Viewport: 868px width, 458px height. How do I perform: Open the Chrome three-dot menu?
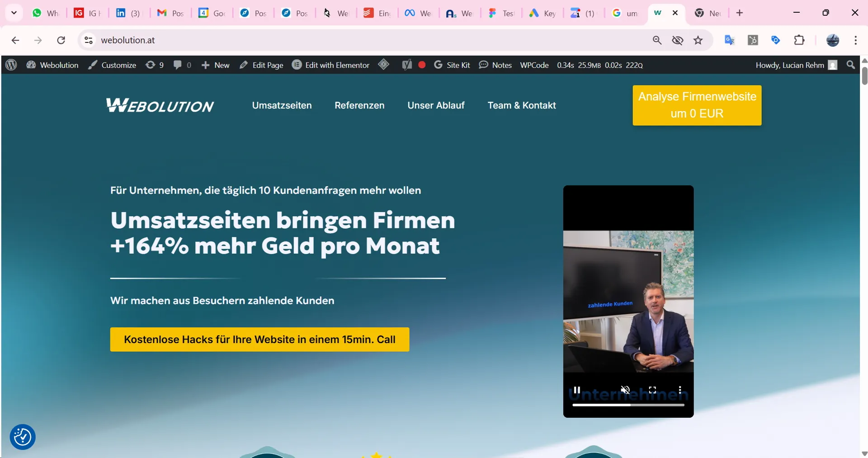click(855, 40)
